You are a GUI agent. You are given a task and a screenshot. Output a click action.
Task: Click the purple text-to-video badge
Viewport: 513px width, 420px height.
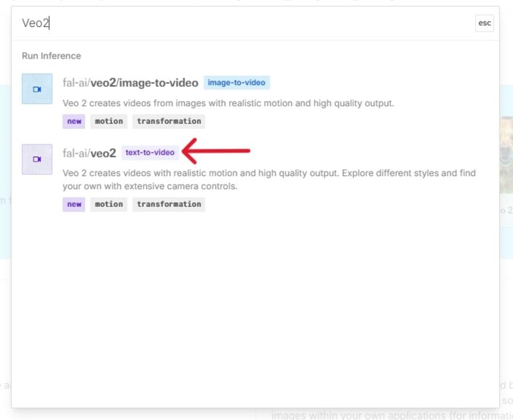point(150,152)
